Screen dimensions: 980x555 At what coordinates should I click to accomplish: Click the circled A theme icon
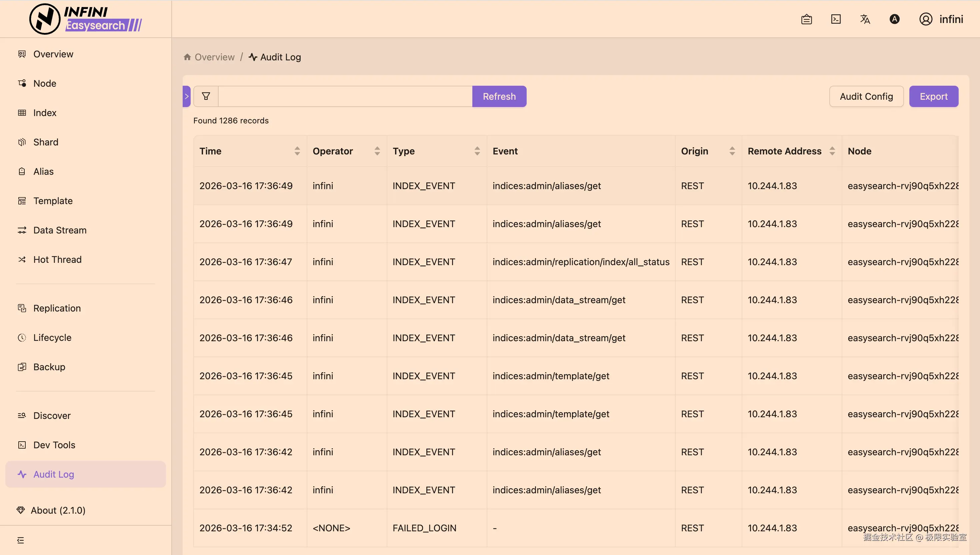pyautogui.click(x=894, y=19)
